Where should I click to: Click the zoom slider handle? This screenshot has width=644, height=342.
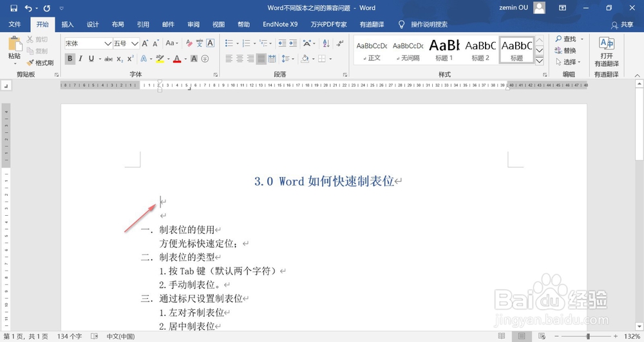point(588,336)
